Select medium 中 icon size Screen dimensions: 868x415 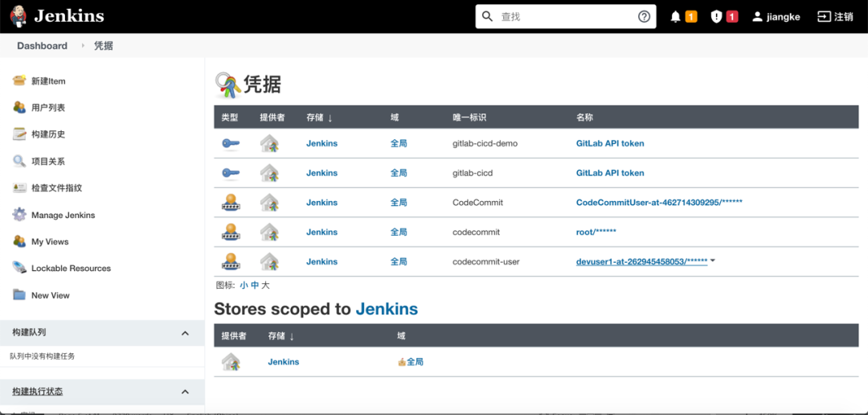(x=255, y=286)
